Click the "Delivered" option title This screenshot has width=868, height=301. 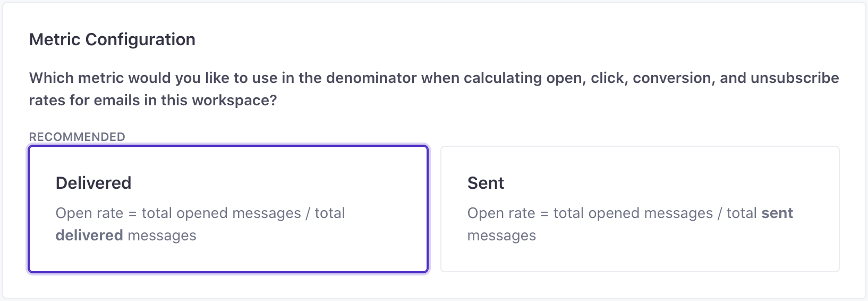point(93,183)
